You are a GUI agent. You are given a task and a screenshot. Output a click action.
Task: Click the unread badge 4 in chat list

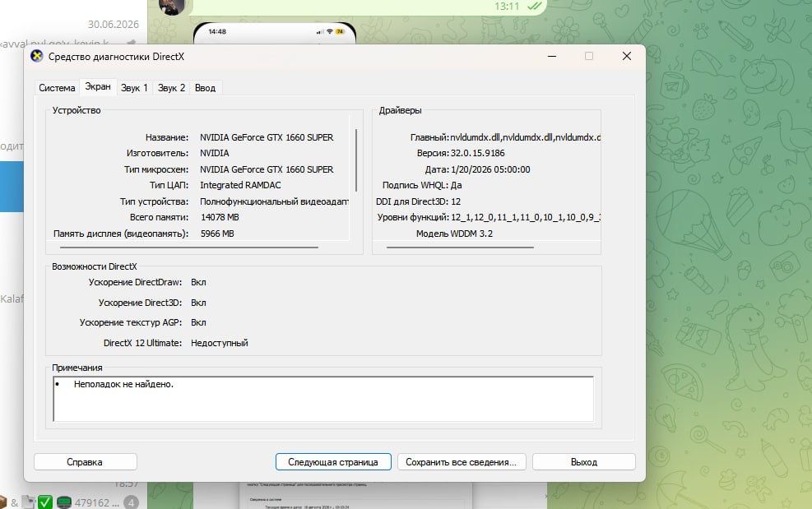point(132,502)
